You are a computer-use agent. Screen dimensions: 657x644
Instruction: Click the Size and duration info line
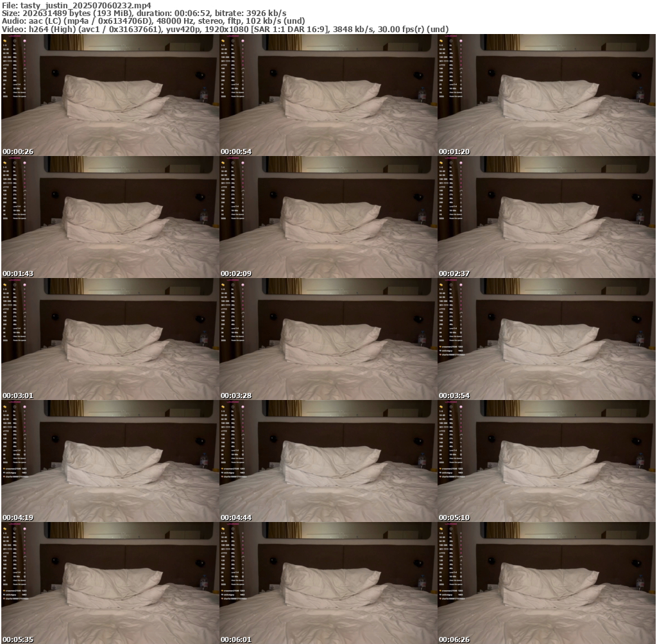tap(144, 13)
